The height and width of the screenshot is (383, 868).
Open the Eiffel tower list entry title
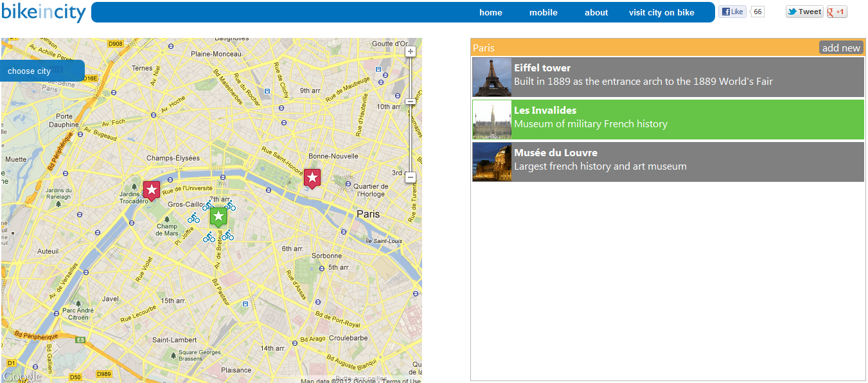[542, 67]
